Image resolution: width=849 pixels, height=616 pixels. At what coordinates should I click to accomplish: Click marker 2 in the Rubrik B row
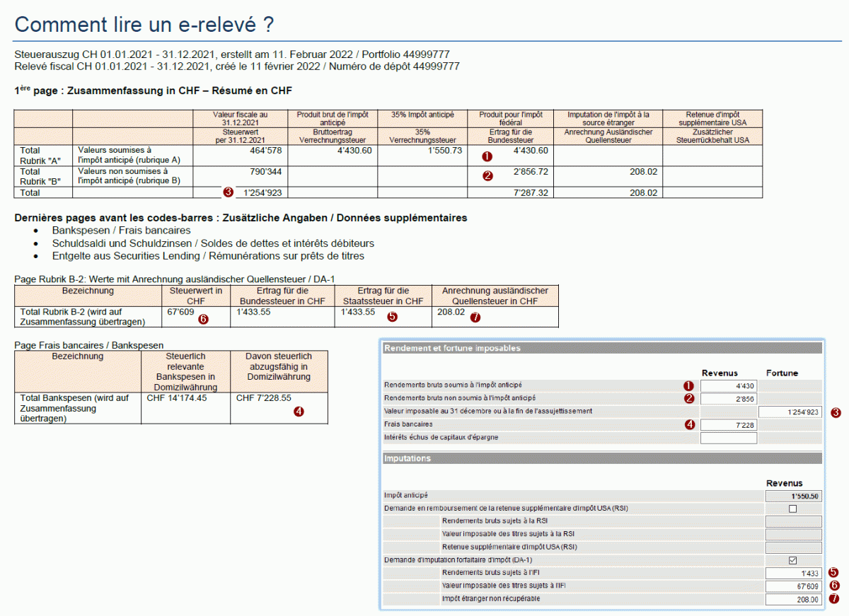(487, 176)
